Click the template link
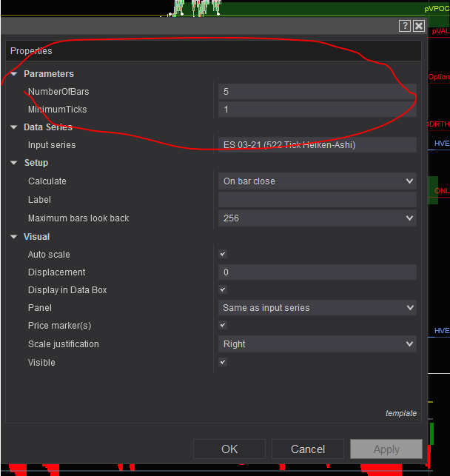 [x=401, y=414]
